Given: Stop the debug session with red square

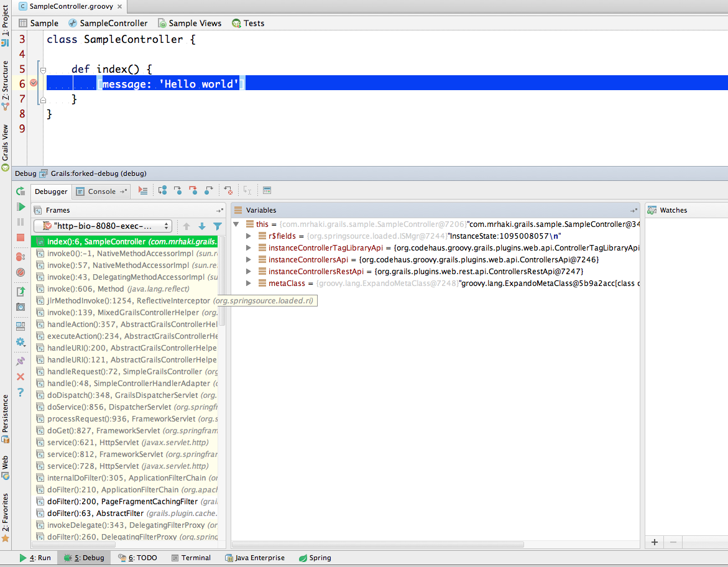Looking at the screenshot, I should coord(21,237).
